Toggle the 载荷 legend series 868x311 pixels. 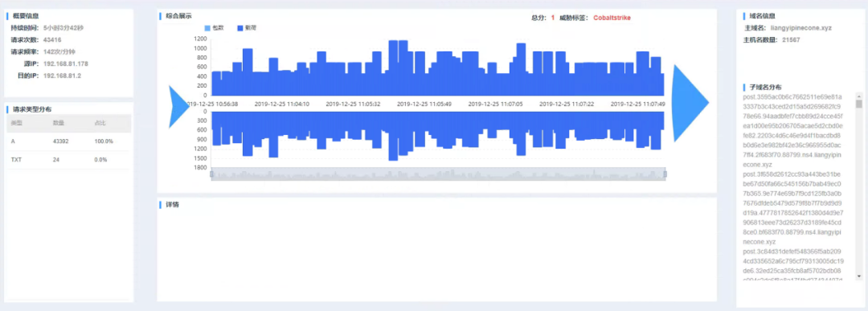(247, 27)
